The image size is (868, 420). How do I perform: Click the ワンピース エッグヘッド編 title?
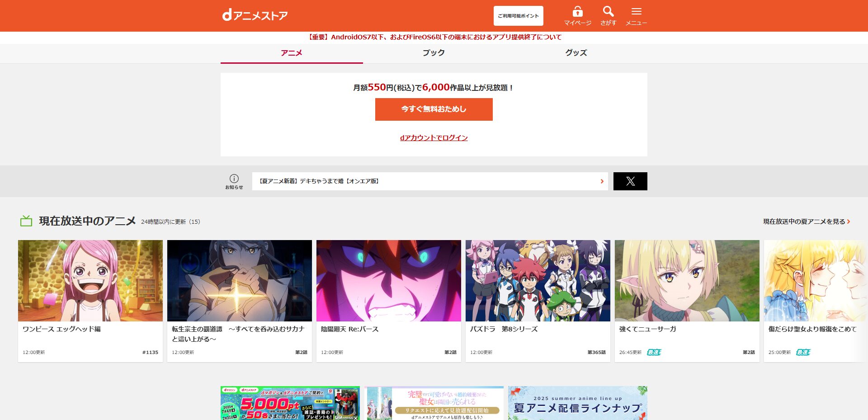[61, 329]
